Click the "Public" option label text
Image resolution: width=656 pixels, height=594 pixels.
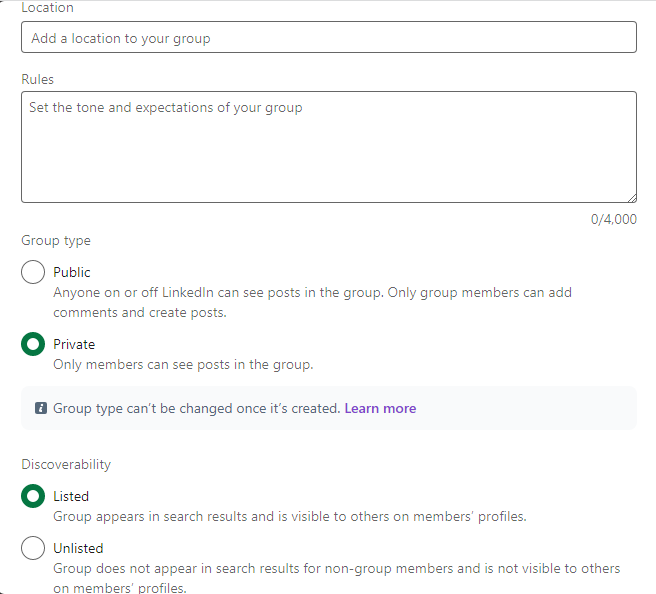(72, 272)
